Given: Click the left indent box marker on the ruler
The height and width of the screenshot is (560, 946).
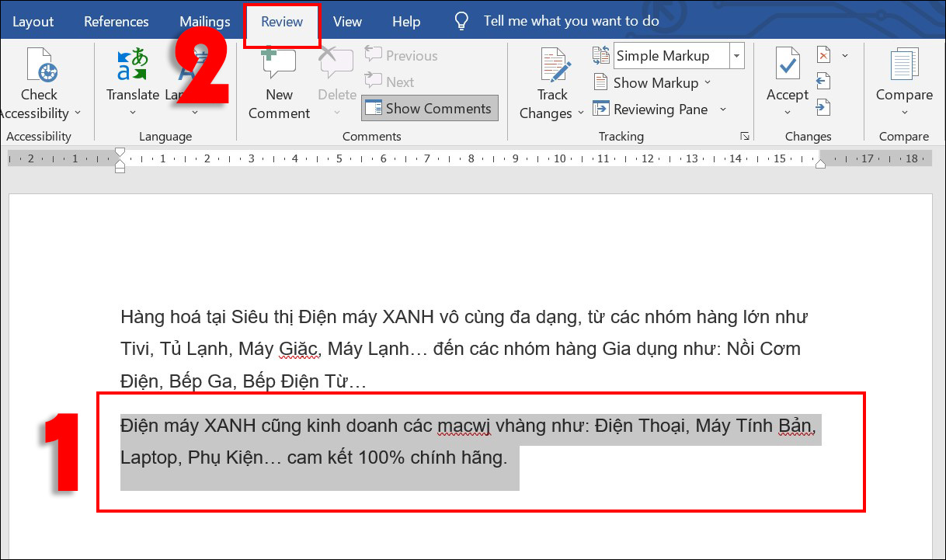Looking at the screenshot, I should (x=120, y=169).
